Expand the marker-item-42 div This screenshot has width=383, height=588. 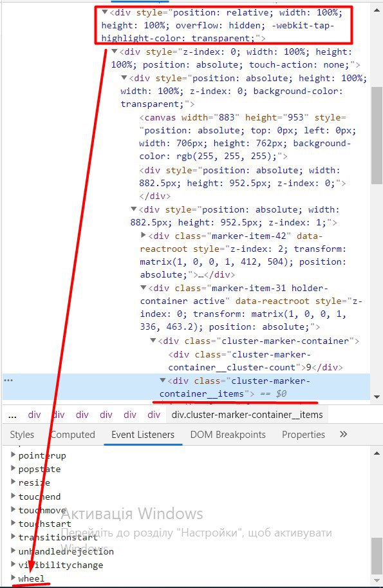(x=143, y=235)
